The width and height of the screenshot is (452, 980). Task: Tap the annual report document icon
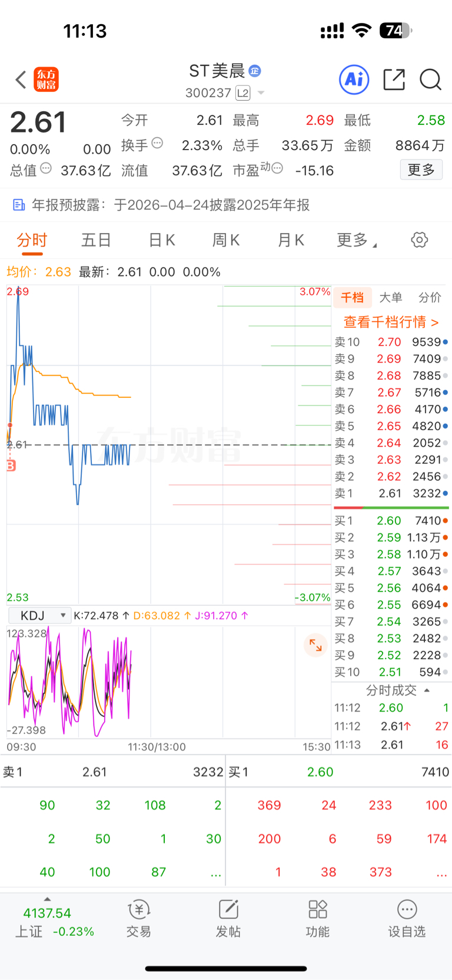[19, 205]
